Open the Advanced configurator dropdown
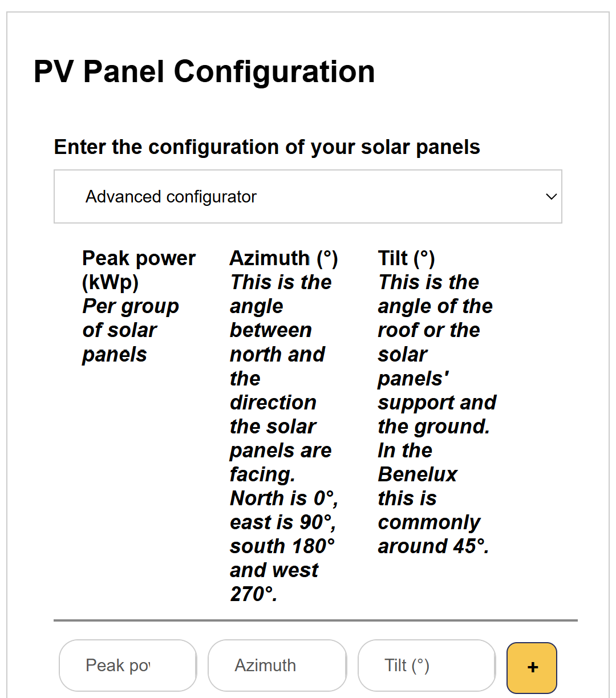 click(x=307, y=197)
